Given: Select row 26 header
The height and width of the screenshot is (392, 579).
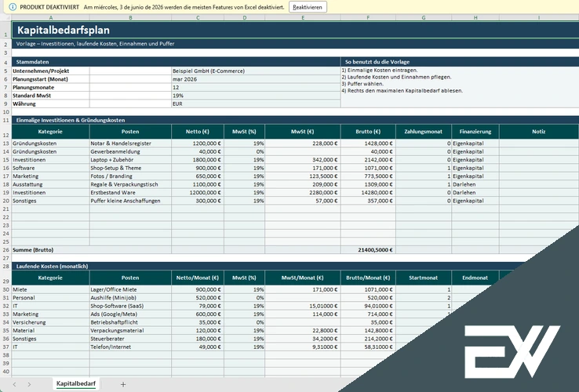Looking at the screenshot, I should 5,250.
